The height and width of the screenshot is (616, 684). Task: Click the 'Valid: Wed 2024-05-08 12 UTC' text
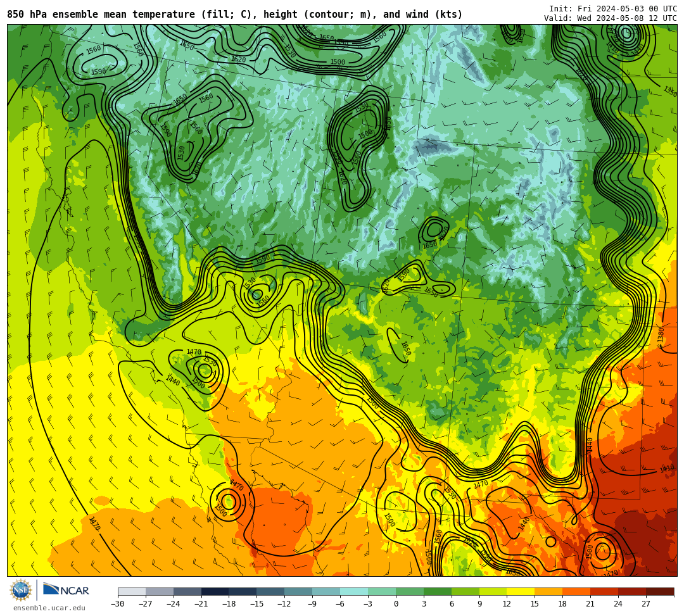(611, 18)
